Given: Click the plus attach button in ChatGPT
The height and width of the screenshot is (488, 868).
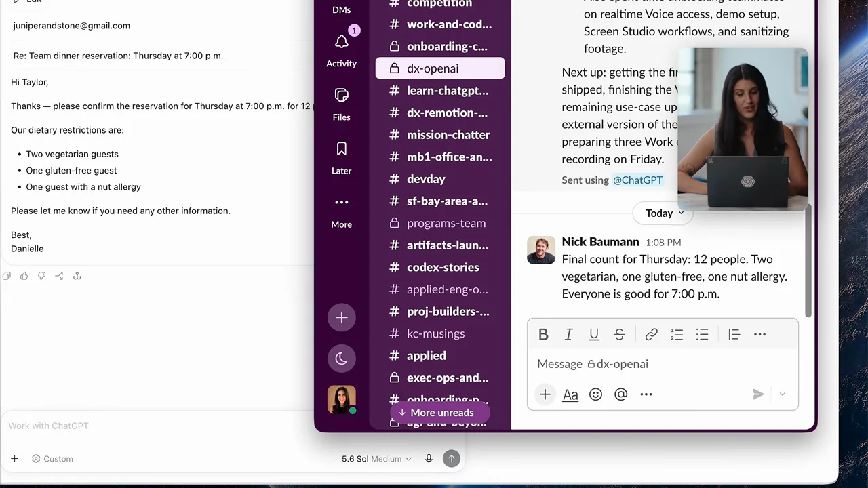Looking at the screenshot, I should coord(14,459).
